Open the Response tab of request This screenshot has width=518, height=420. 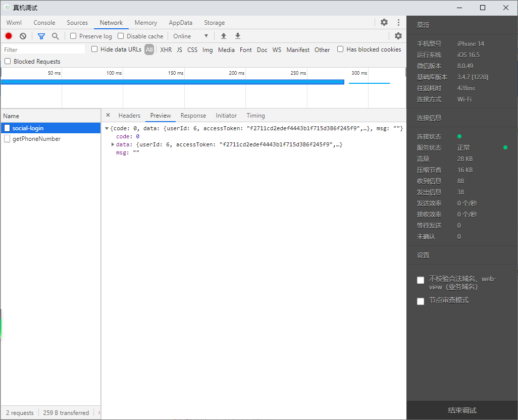point(193,115)
